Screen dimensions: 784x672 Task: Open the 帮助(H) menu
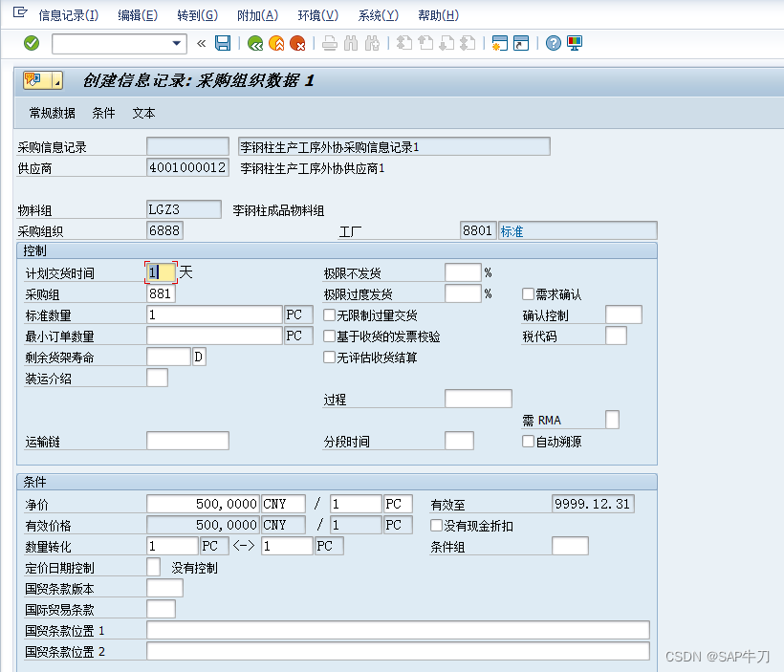[439, 15]
